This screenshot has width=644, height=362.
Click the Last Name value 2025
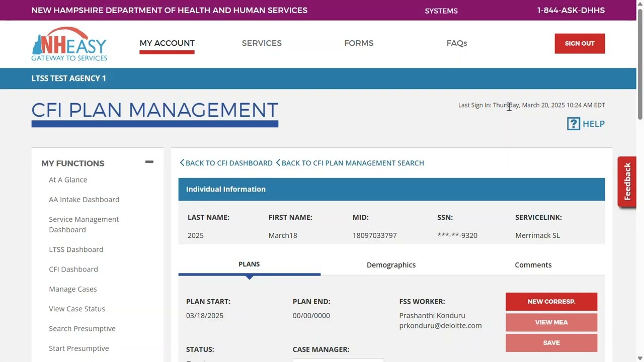point(196,235)
